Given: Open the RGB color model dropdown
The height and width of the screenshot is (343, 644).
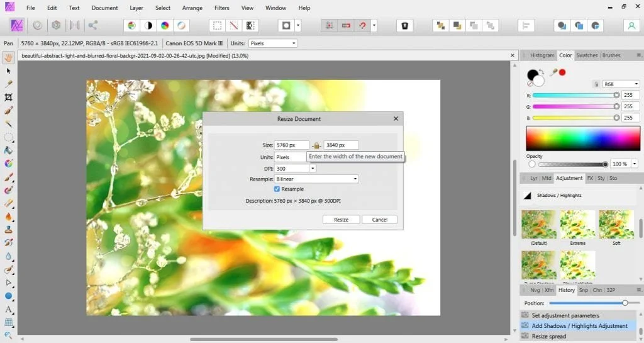Looking at the screenshot, I should 621,84.
